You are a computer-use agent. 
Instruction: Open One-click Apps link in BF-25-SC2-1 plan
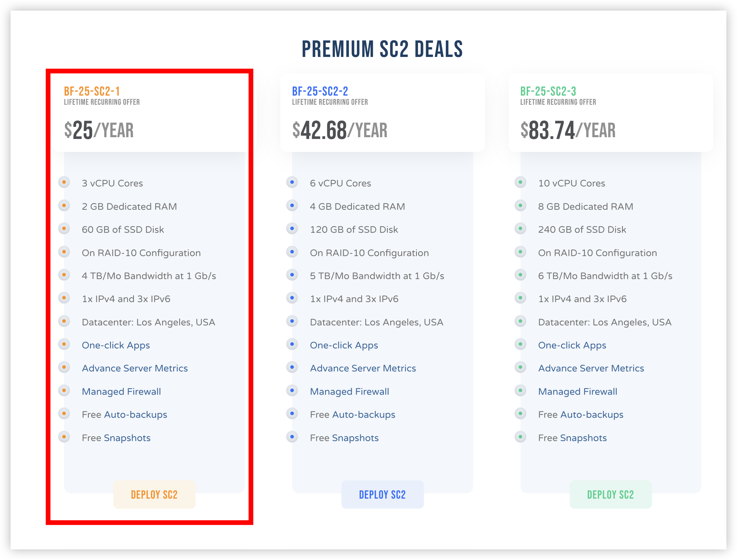click(x=116, y=345)
